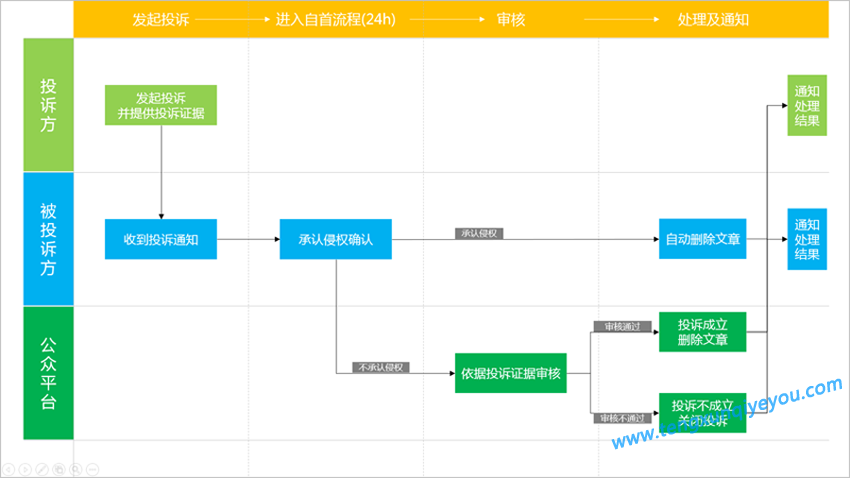Image resolution: width=850 pixels, height=478 pixels.
Task: Click the 公众平台 lane label
Action: pyautogui.click(x=48, y=373)
